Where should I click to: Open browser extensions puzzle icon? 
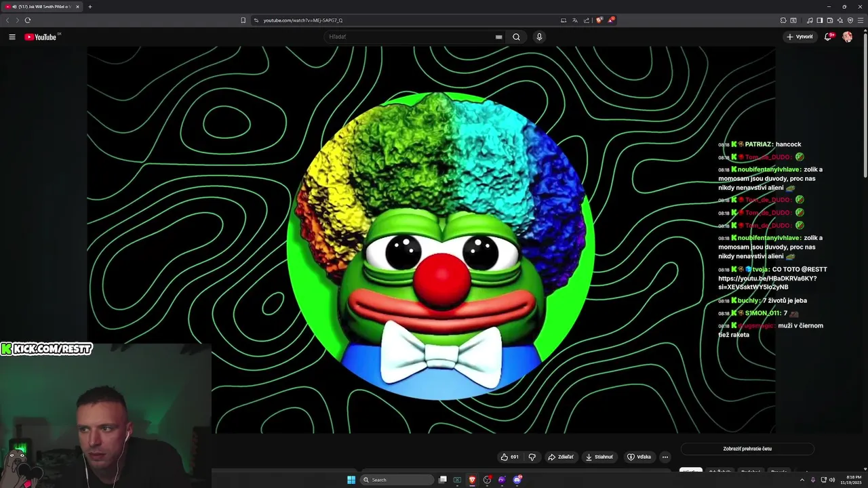coord(783,20)
